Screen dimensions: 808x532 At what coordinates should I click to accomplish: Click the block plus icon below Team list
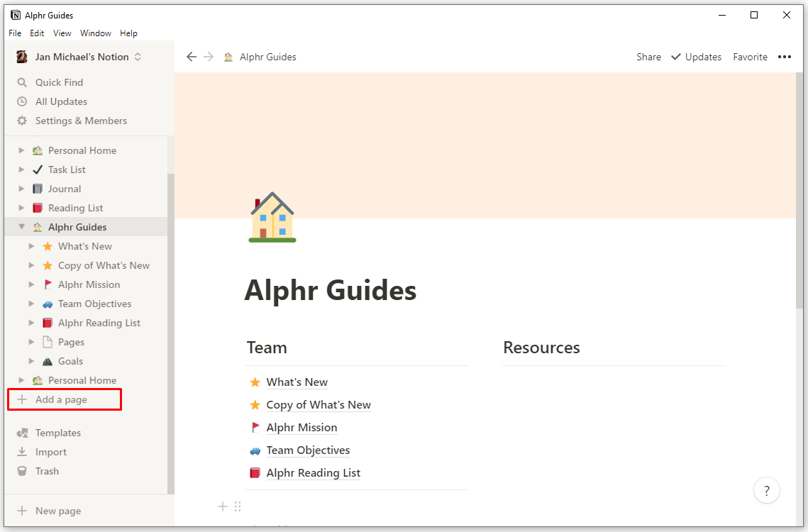coord(223,506)
